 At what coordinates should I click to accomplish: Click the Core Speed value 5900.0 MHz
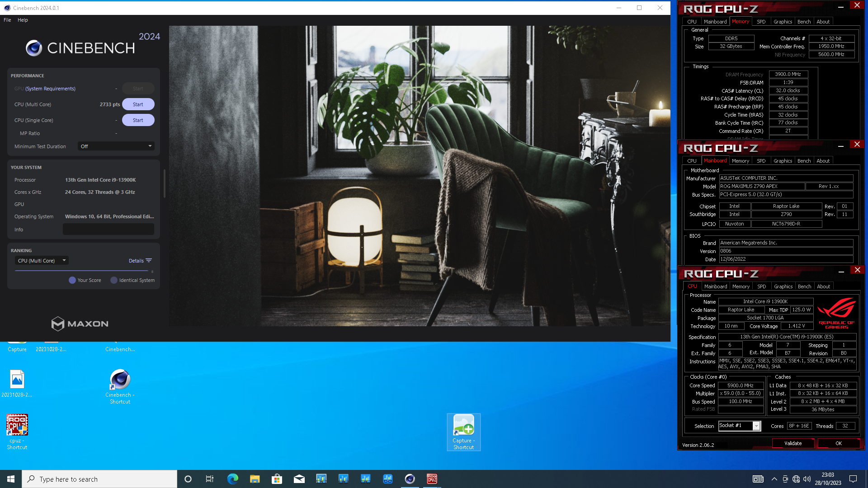point(741,385)
